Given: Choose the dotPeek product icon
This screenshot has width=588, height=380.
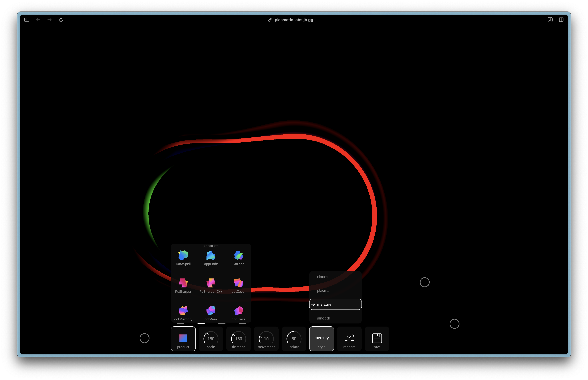Looking at the screenshot, I should (x=211, y=310).
